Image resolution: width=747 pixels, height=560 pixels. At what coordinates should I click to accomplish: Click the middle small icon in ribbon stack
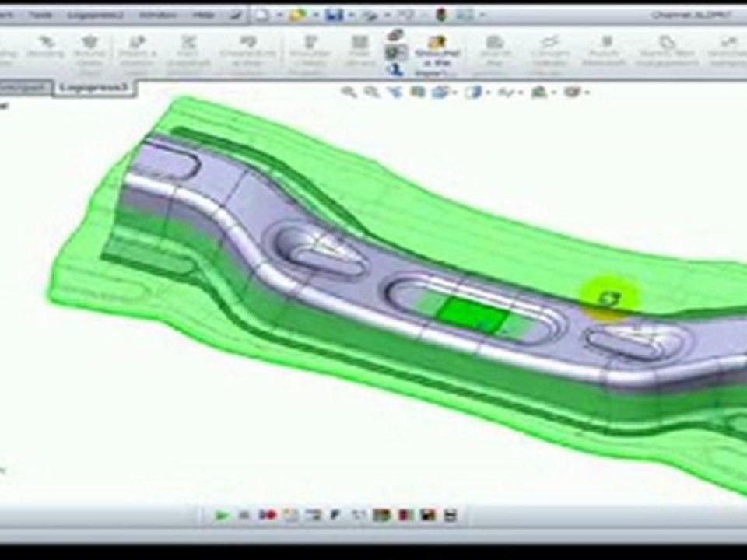point(395,52)
